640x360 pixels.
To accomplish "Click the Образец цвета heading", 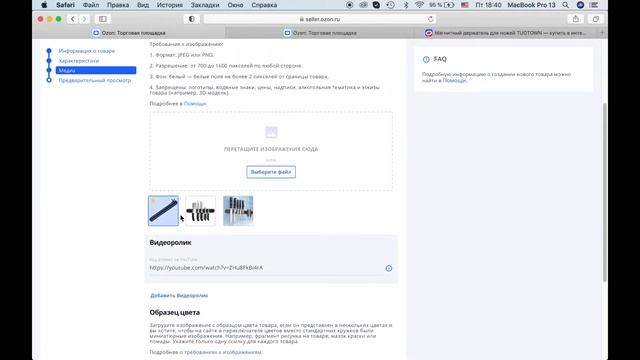I will tap(174, 312).
